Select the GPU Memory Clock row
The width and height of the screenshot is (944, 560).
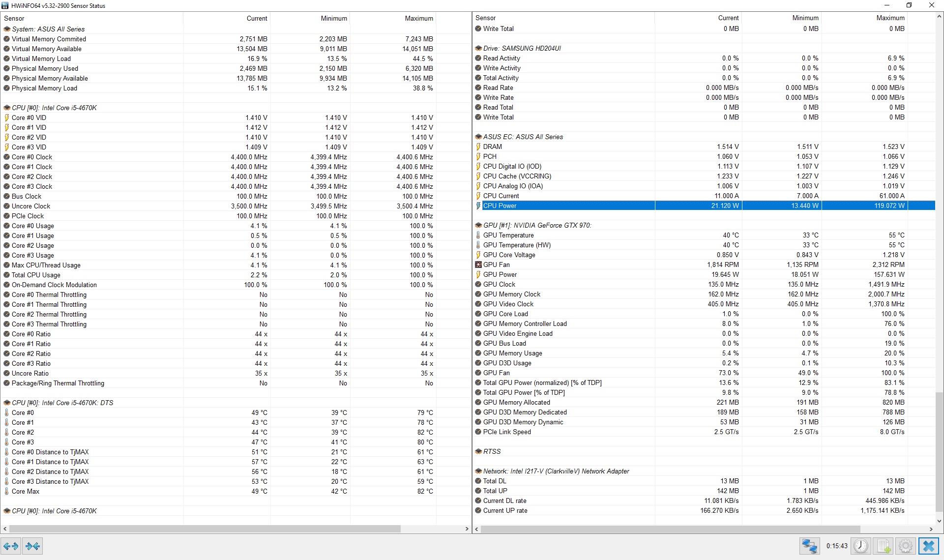[704, 294]
